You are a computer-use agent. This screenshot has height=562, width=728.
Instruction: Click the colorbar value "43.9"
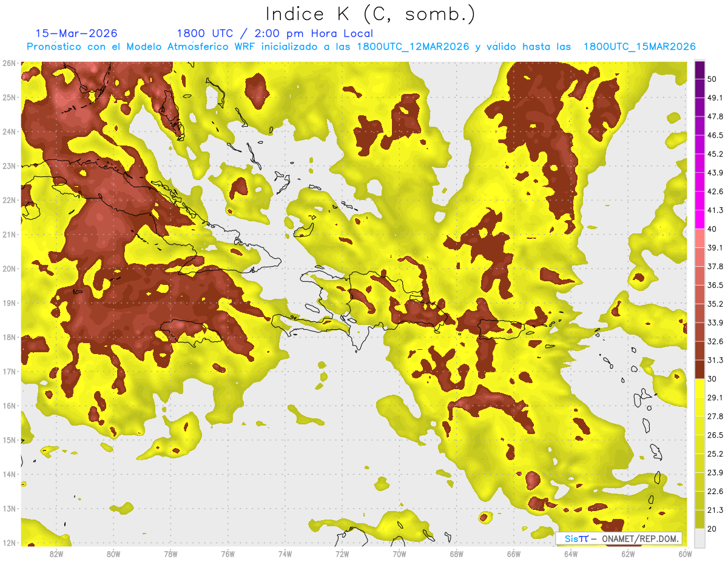715,173
